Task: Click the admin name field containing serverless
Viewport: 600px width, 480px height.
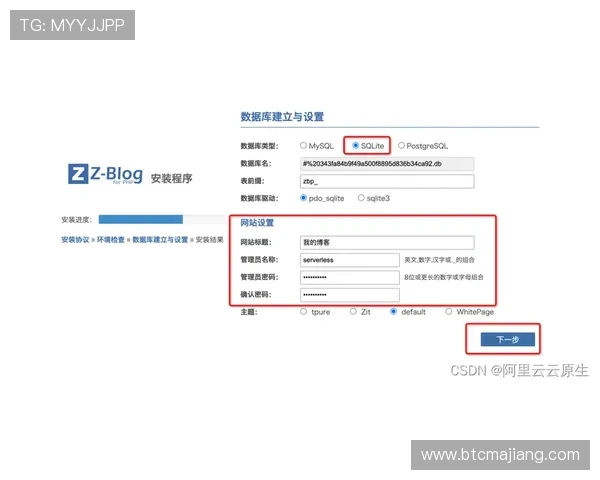Action: coord(350,260)
